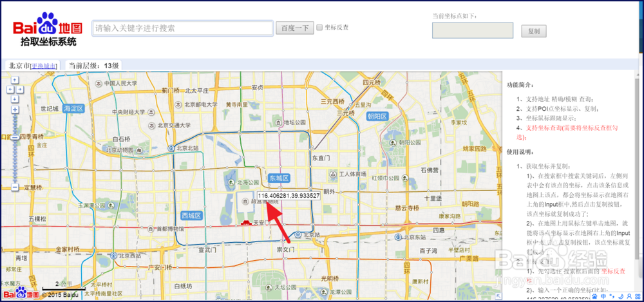The width and height of the screenshot is (644, 302).
Task: Pan the map left with the arrow control
Action: coord(11,90)
